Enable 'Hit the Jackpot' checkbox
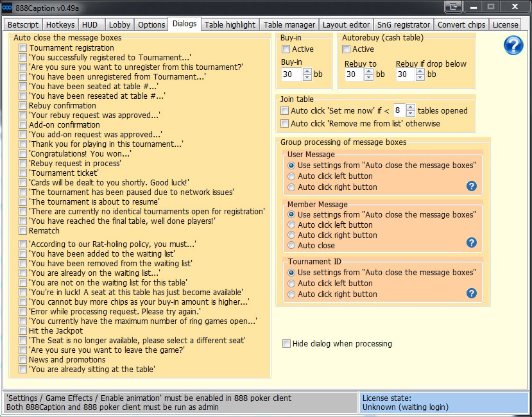The image size is (532, 417). [x=23, y=331]
